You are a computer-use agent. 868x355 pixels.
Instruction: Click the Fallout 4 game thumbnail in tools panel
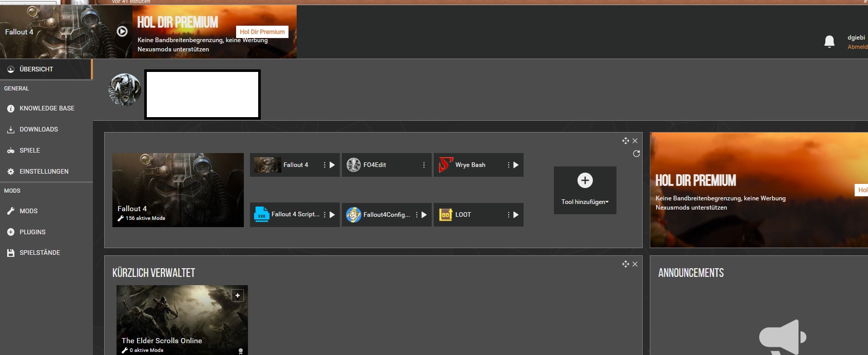pos(178,190)
